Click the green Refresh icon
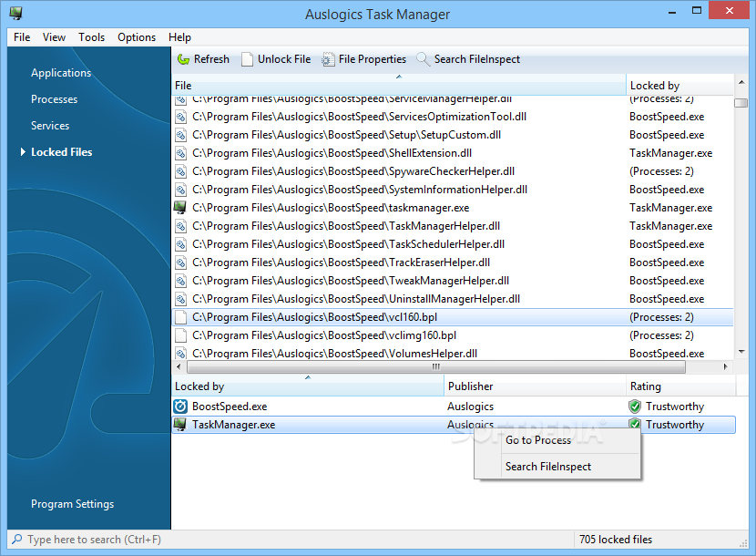 (x=183, y=59)
